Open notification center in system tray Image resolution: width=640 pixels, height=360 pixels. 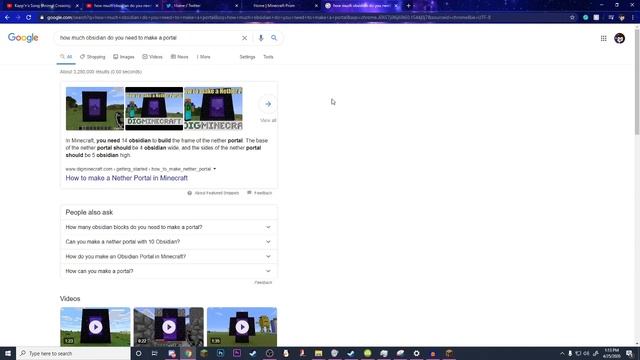pos(629,353)
